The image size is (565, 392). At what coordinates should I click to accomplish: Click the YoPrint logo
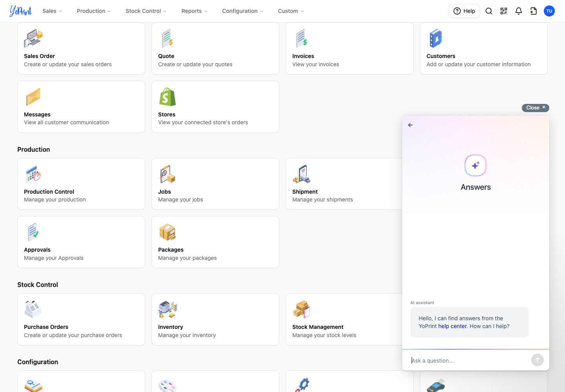pyautogui.click(x=21, y=11)
